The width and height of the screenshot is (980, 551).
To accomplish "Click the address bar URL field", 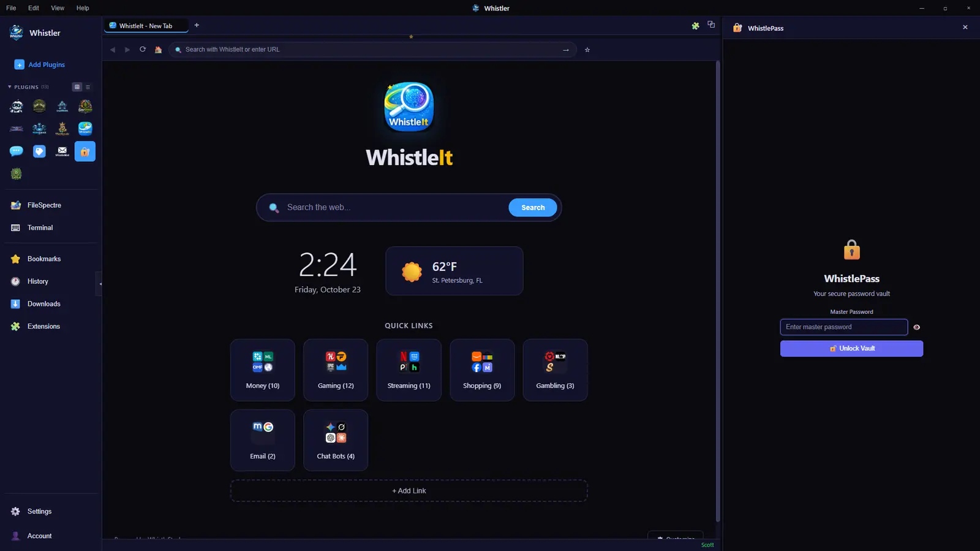I will click(x=372, y=50).
